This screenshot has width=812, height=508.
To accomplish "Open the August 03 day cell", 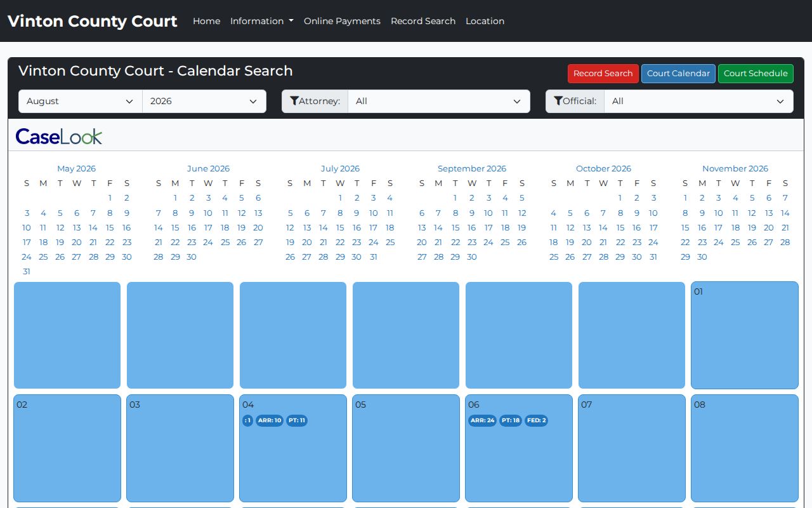I will tap(180, 448).
